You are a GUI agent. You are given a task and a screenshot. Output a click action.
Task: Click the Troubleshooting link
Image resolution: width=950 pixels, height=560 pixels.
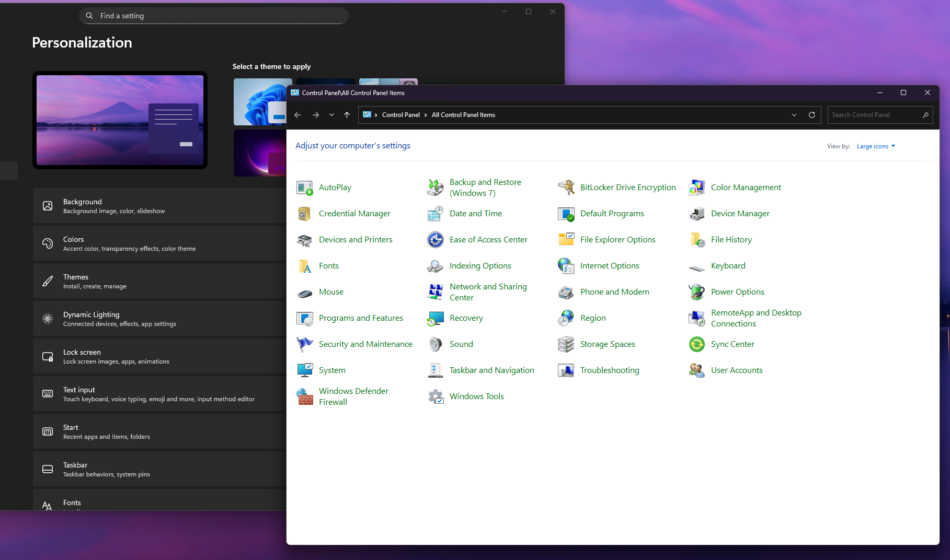610,370
